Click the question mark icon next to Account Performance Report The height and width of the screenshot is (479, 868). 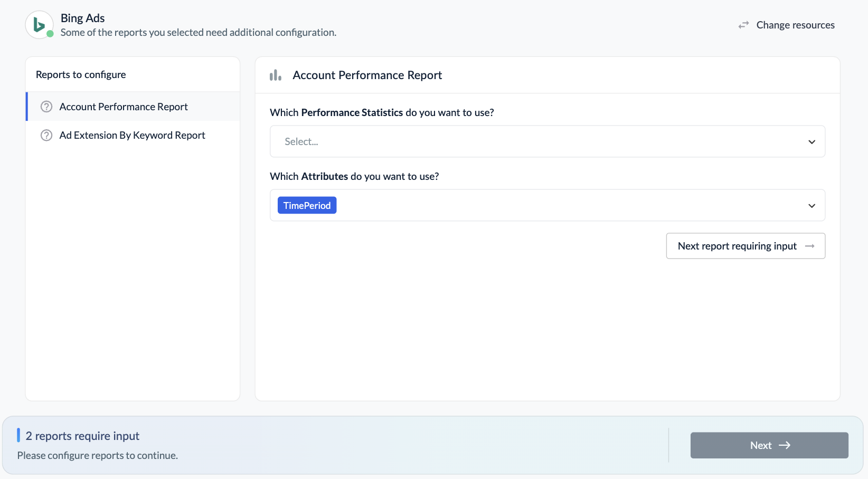pyautogui.click(x=46, y=107)
